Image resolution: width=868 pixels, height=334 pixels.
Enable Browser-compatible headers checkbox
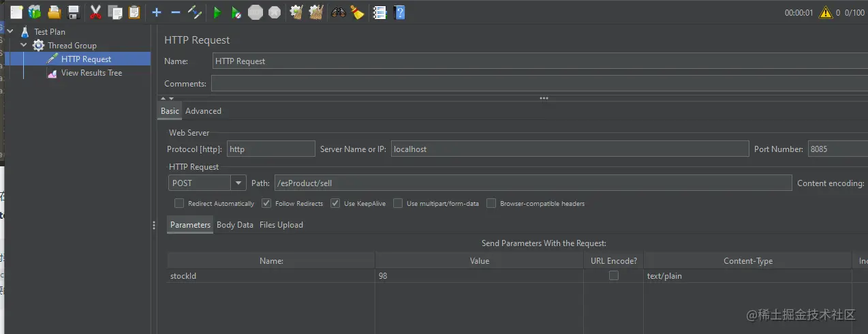pos(491,203)
